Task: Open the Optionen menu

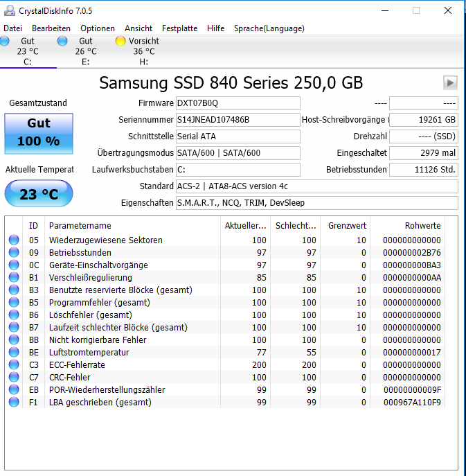Action: pyautogui.click(x=98, y=28)
